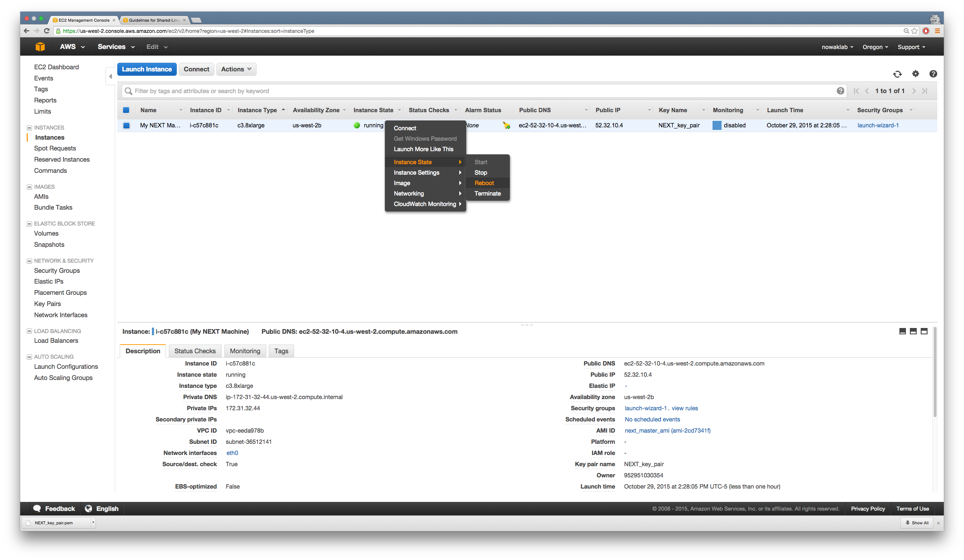Select Reboot in Instance State submenu
The image size is (964, 560).
pos(484,183)
